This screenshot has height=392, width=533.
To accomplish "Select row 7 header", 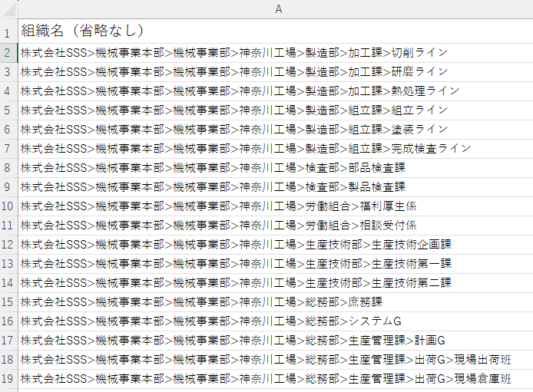I will (8, 149).
